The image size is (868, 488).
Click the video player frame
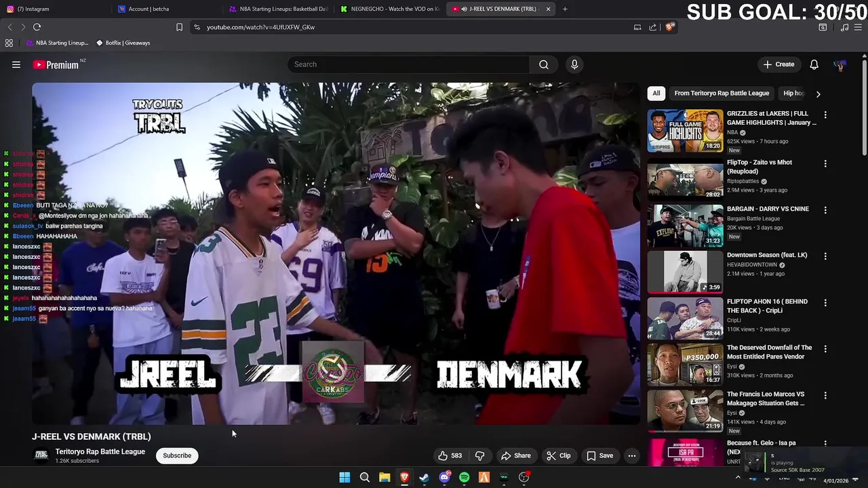click(336, 253)
